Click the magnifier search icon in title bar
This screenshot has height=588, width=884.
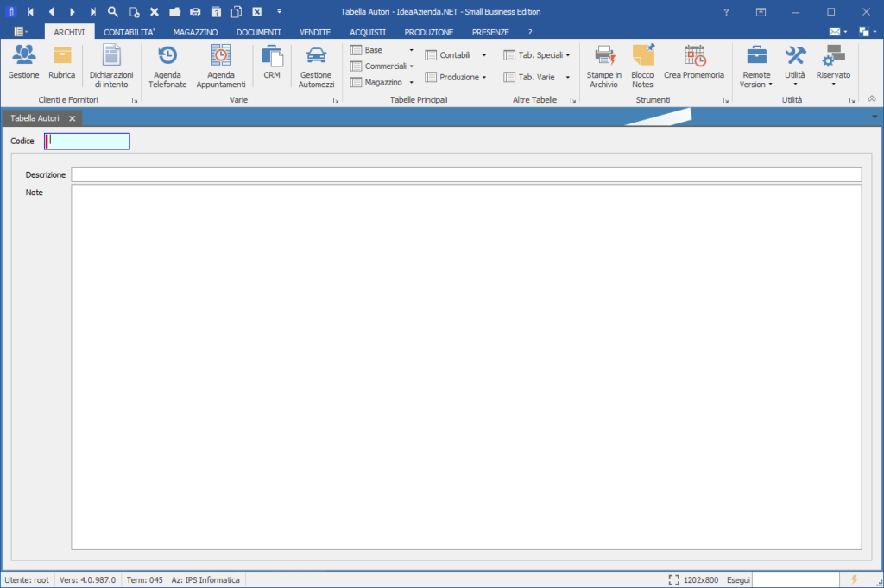(x=113, y=11)
